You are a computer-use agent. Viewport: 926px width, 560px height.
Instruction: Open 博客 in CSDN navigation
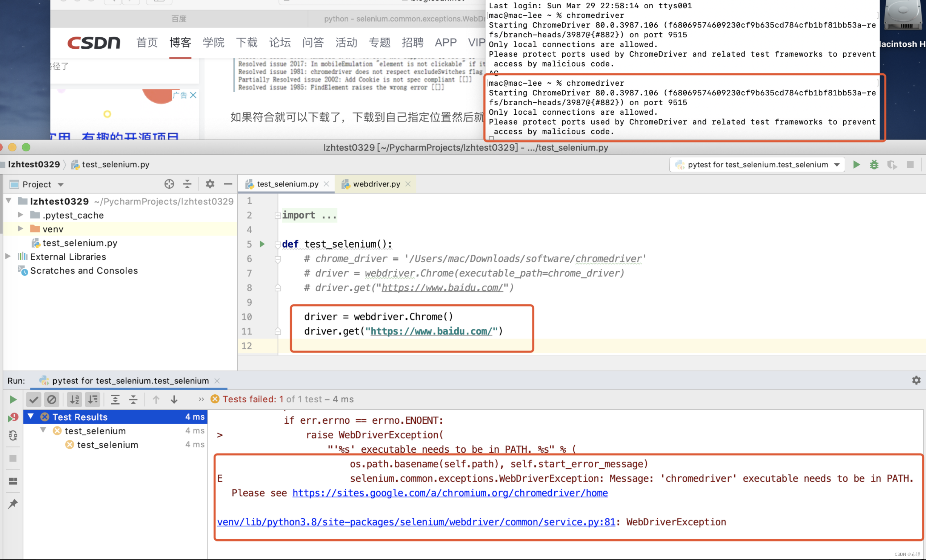[x=180, y=42]
